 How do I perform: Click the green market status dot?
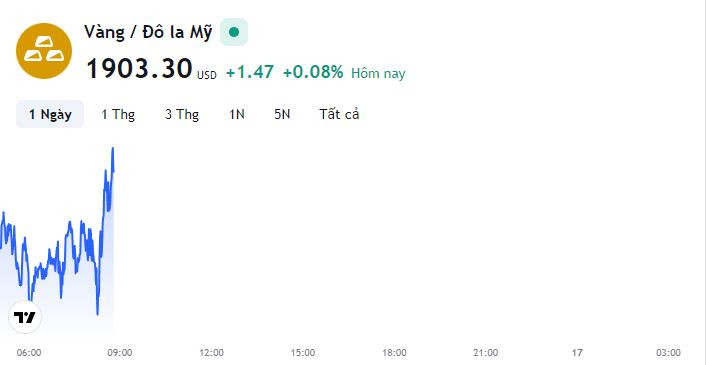(234, 32)
